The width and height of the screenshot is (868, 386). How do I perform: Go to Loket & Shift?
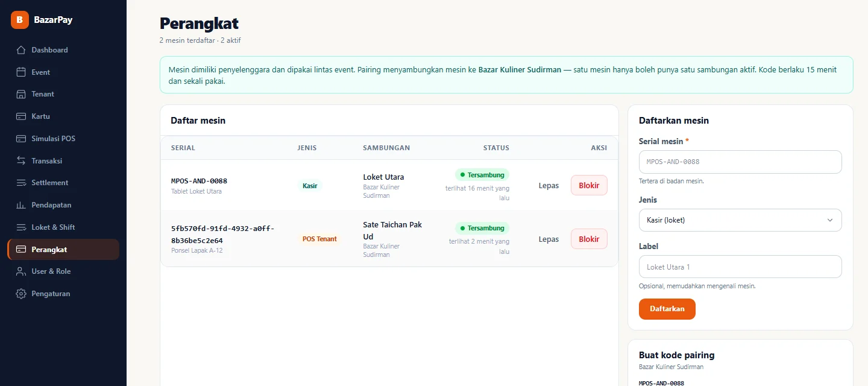click(x=63, y=227)
